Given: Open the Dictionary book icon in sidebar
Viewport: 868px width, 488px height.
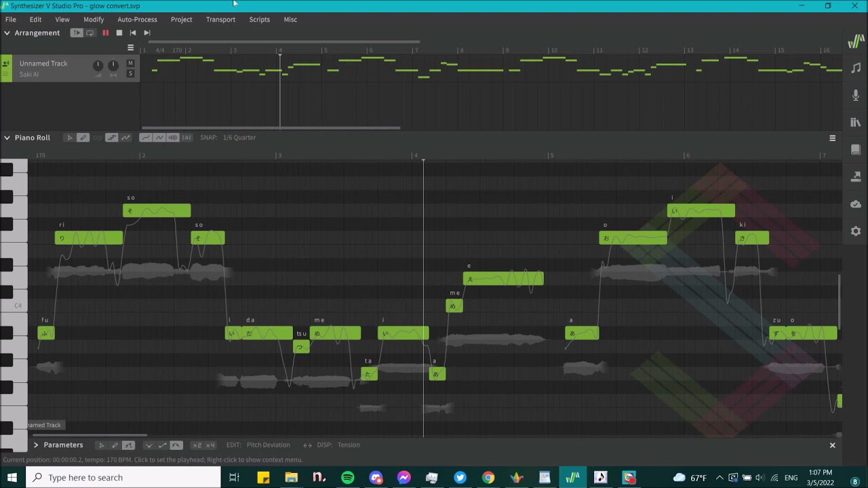Looking at the screenshot, I should (x=856, y=150).
